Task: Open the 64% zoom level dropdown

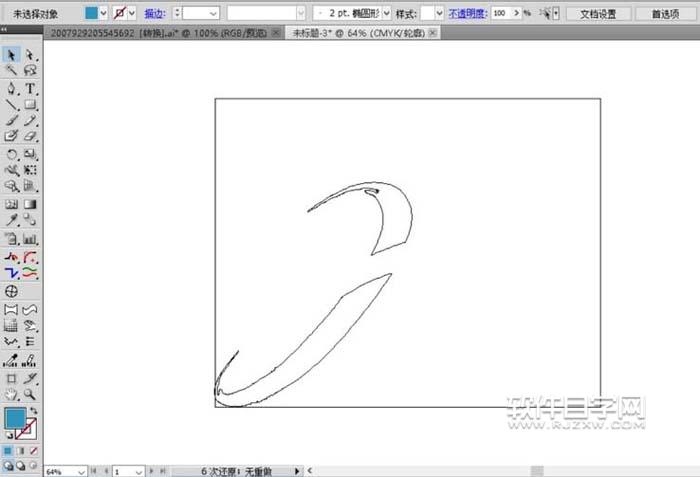Action: [81, 472]
